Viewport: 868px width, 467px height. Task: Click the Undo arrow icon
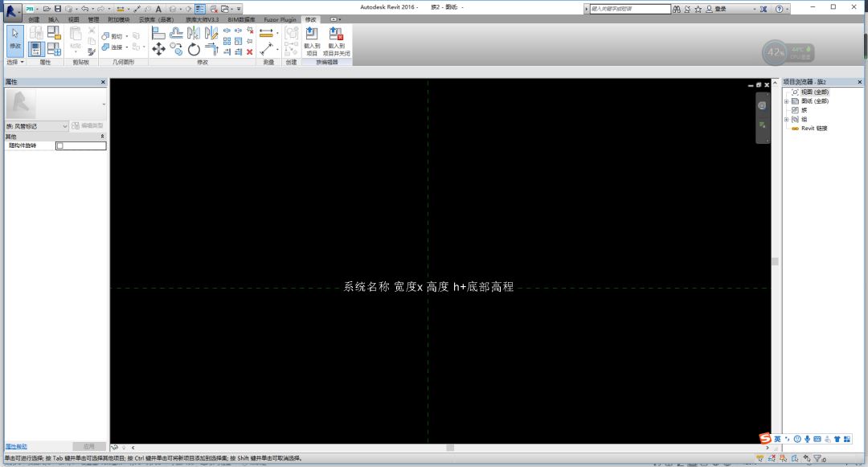(84, 9)
